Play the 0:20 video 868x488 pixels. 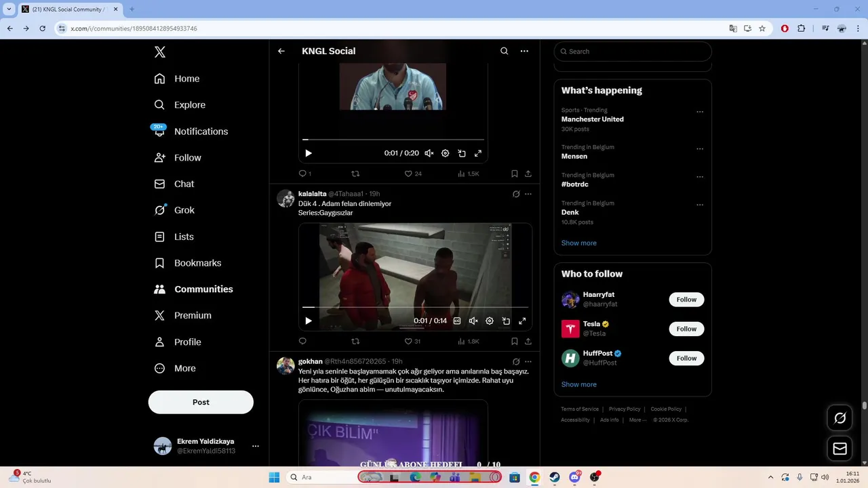(309, 153)
